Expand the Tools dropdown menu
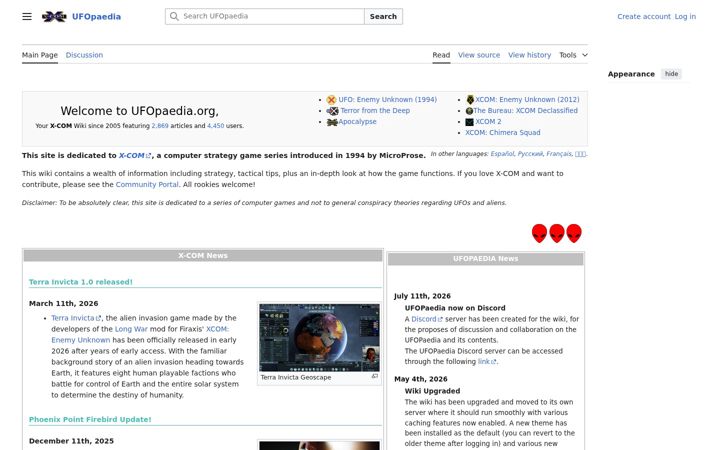 573,55
